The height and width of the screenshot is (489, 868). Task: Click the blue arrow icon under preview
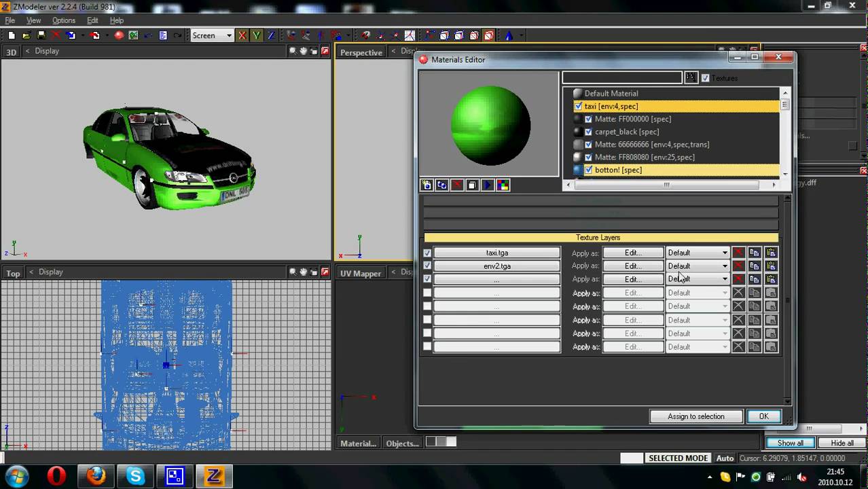pos(488,185)
